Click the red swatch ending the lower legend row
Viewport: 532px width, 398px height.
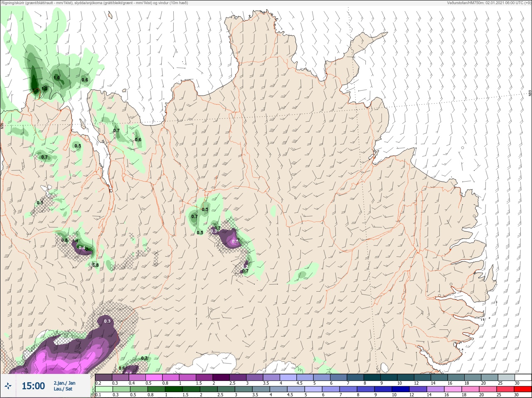522,389
